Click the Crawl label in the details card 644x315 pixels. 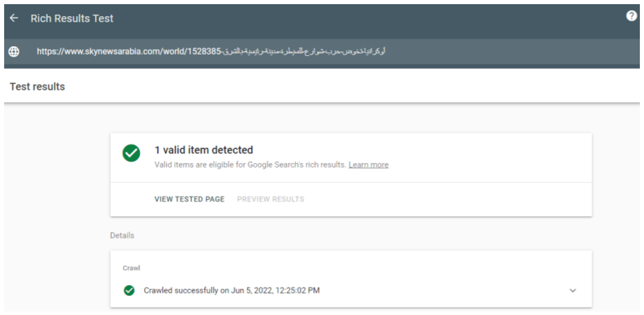(131, 268)
